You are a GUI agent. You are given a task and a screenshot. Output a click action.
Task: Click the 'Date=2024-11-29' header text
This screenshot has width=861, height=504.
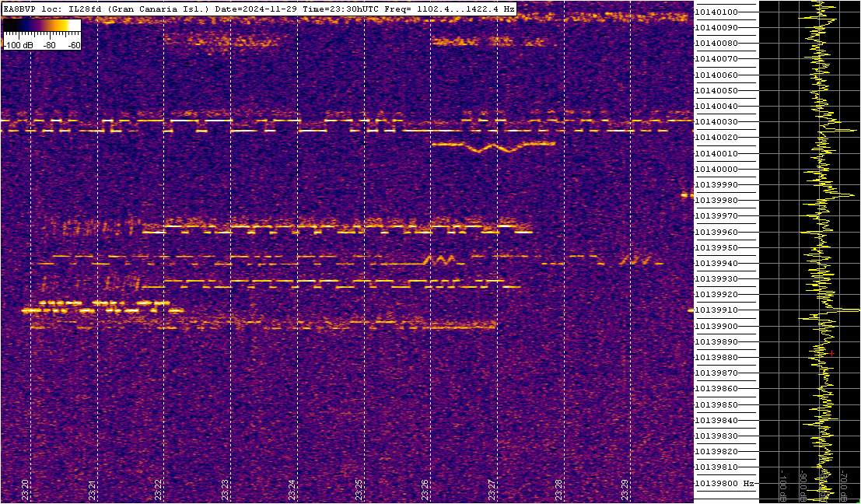pyautogui.click(x=255, y=9)
